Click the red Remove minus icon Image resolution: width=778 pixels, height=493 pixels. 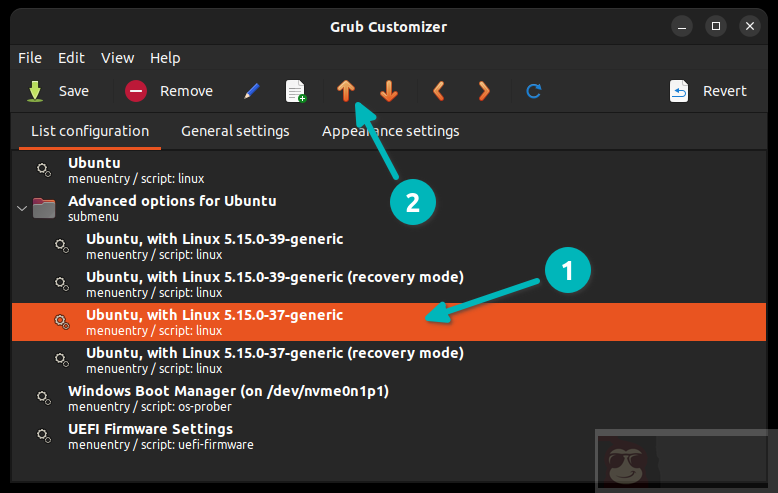coord(135,91)
